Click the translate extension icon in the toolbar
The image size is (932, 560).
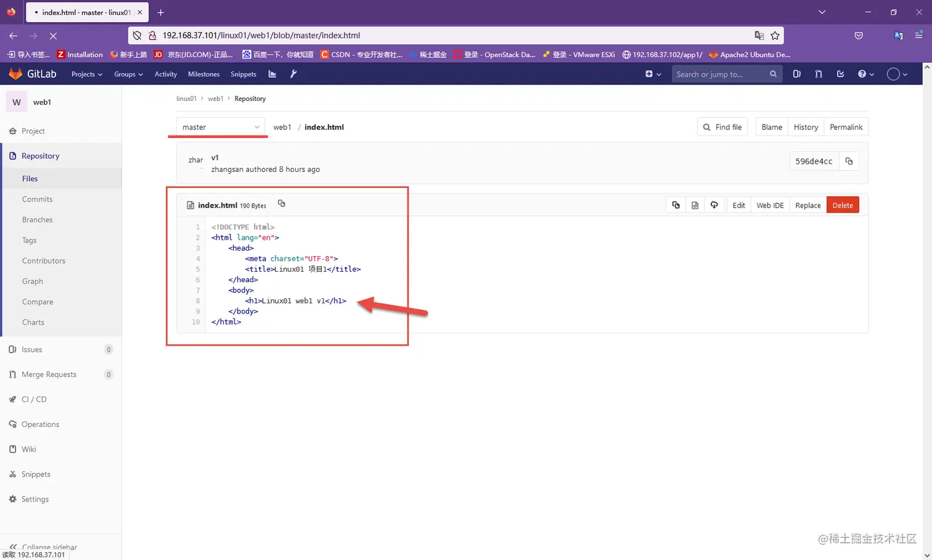(898, 36)
